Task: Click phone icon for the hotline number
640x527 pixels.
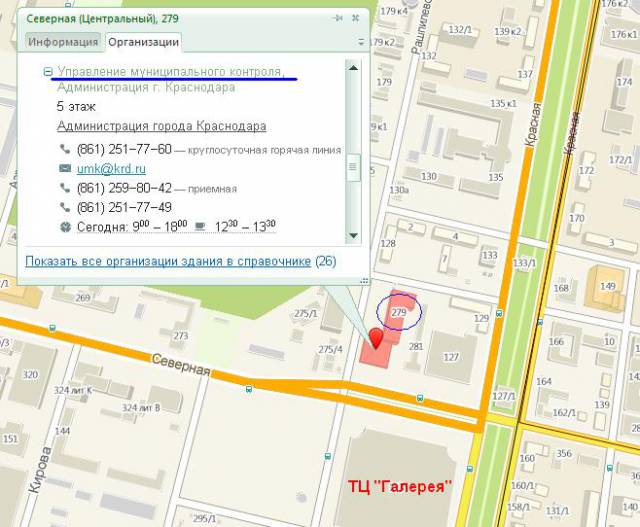Action: pos(65,150)
